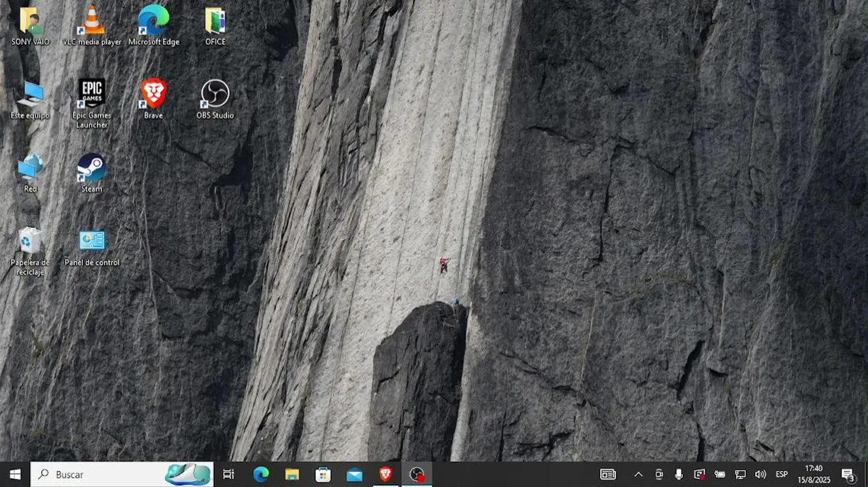The image size is (868, 487).
Task: Select the Panel de control icon
Action: pyautogui.click(x=92, y=247)
